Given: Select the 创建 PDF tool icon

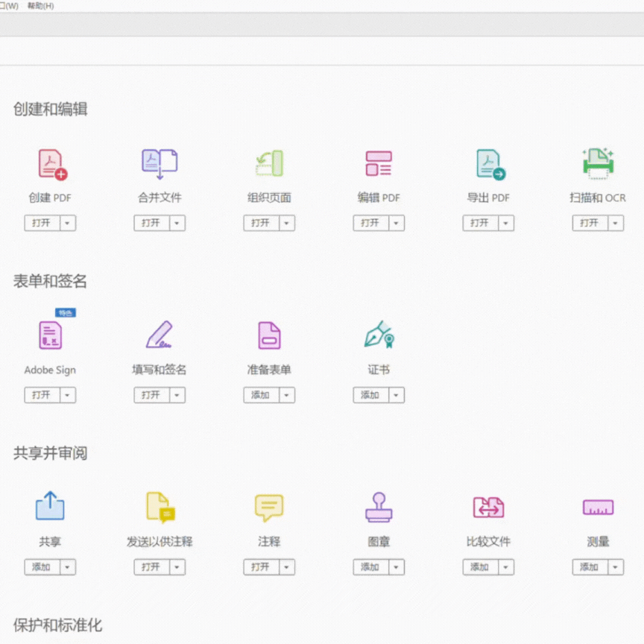Looking at the screenshot, I should (49, 163).
